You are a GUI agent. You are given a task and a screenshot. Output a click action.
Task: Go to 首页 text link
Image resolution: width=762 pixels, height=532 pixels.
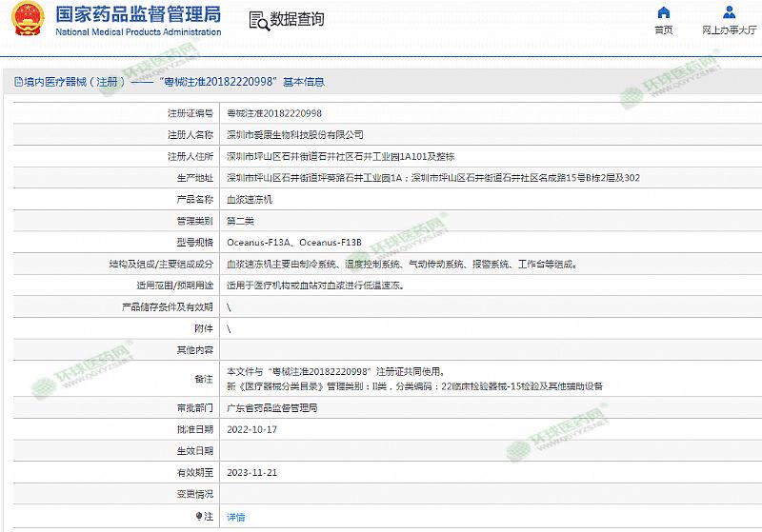tap(663, 30)
